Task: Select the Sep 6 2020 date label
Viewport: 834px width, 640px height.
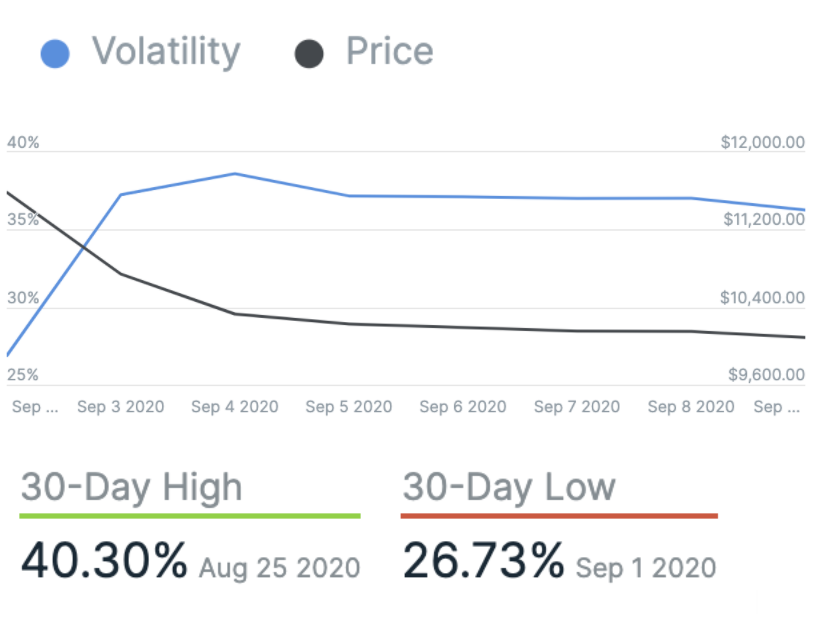Action: (463, 407)
